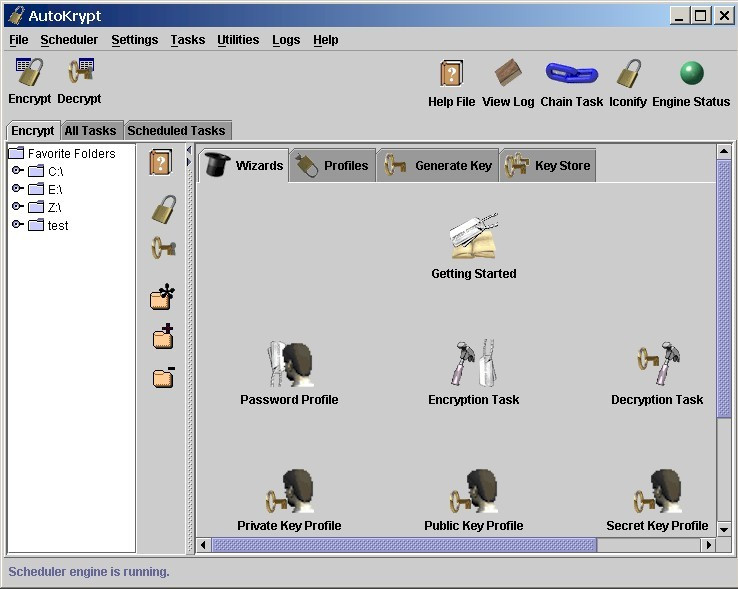738x589 pixels.
Task: Start the Secret Key Profile wizard
Action: [657, 500]
